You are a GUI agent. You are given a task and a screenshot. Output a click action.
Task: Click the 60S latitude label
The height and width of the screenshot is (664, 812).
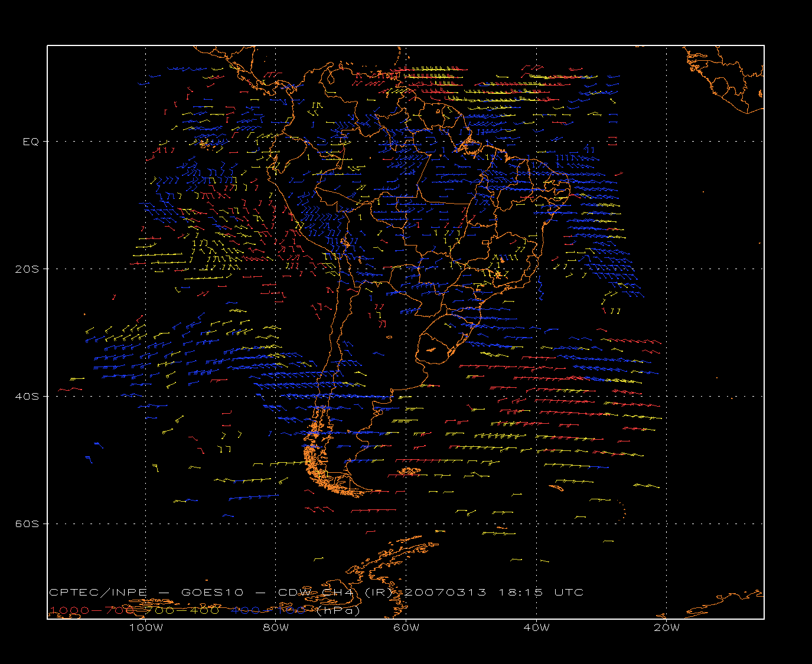27,524
